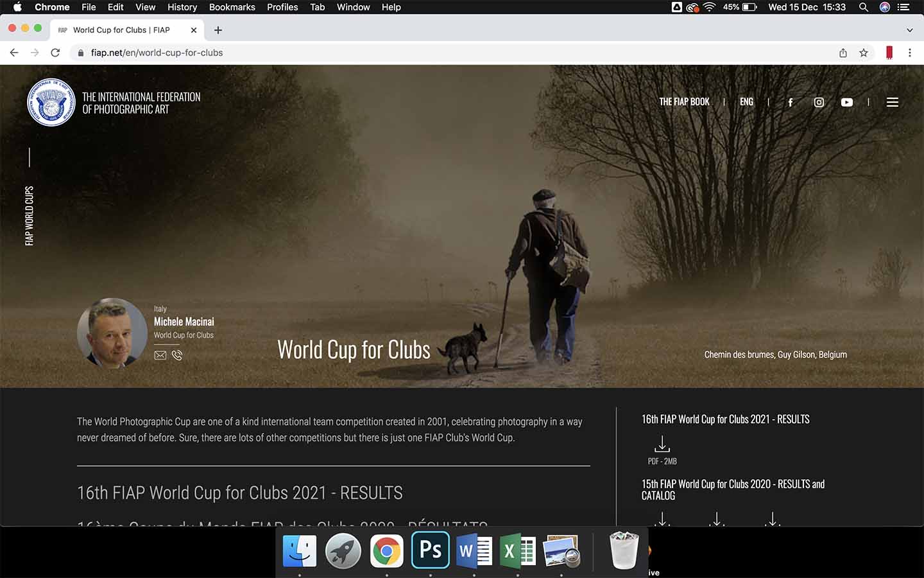This screenshot has width=924, height=578.
Task: Open the Bookmarks menu in the menu bar
Action: [x=232, y=7]
